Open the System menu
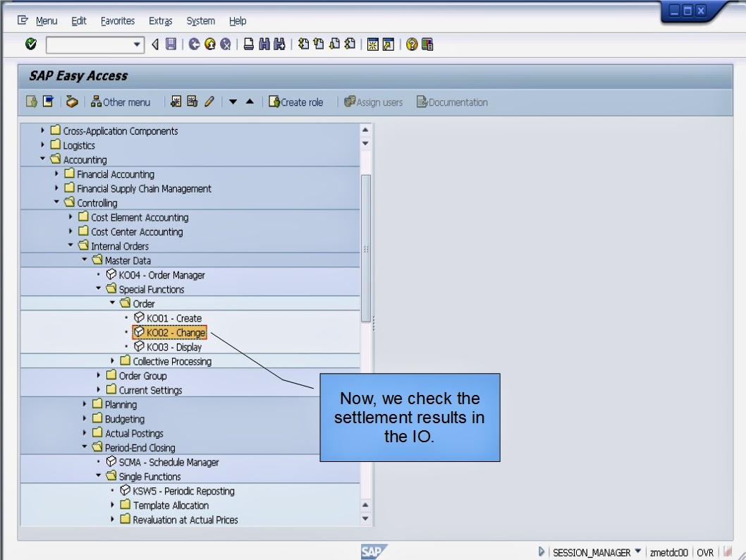 pos(200,21)
